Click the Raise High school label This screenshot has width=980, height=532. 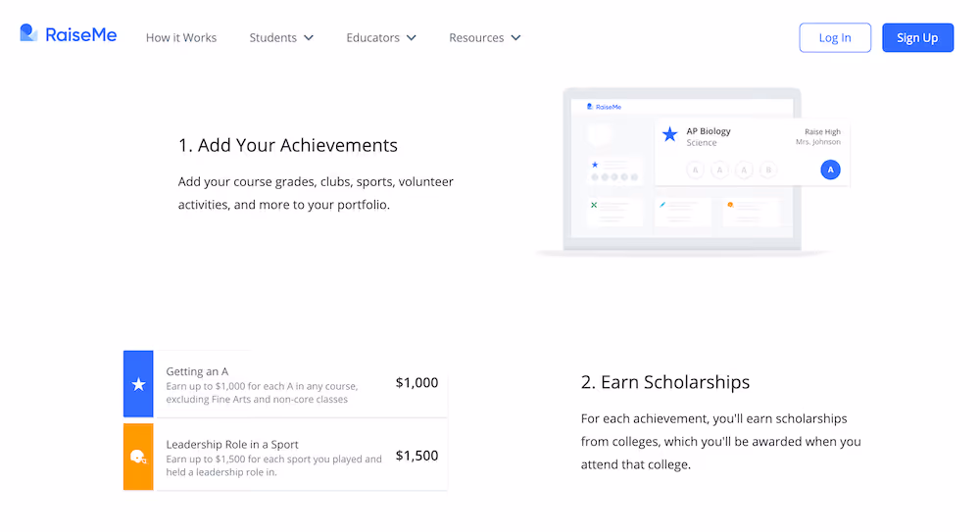pos(822,132)
